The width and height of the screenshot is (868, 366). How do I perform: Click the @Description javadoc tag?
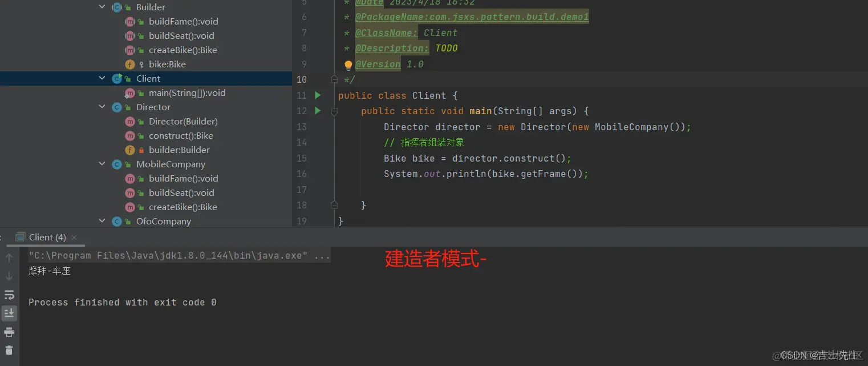pyautogui.click(x=392, y=48)
